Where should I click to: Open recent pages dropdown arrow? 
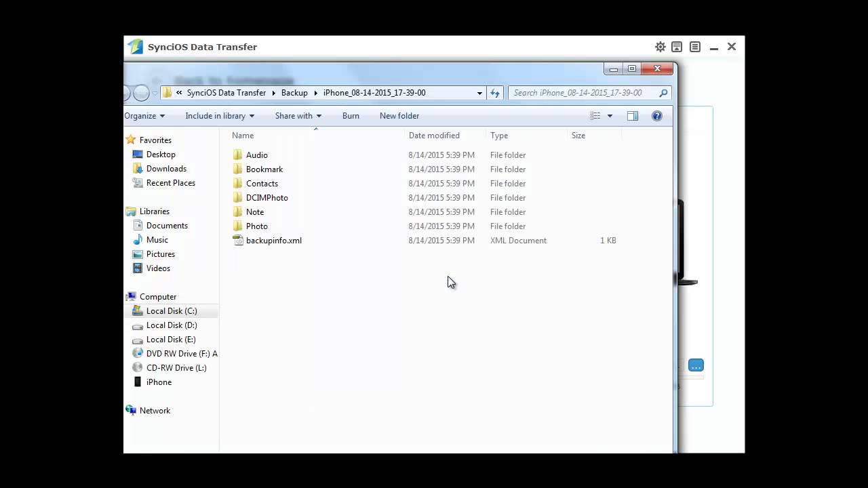[x=155, y=93]
